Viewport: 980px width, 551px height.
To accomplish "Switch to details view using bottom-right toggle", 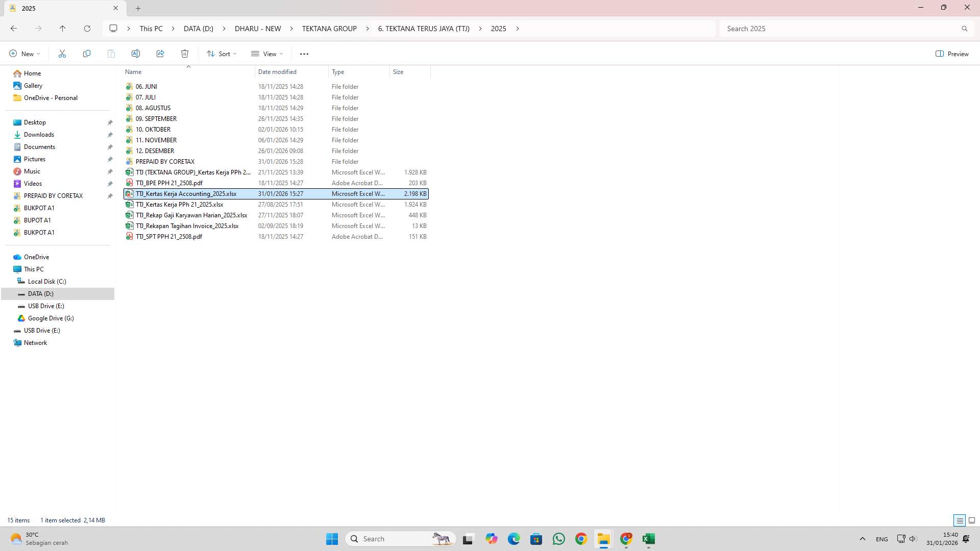I will (959, 520).
